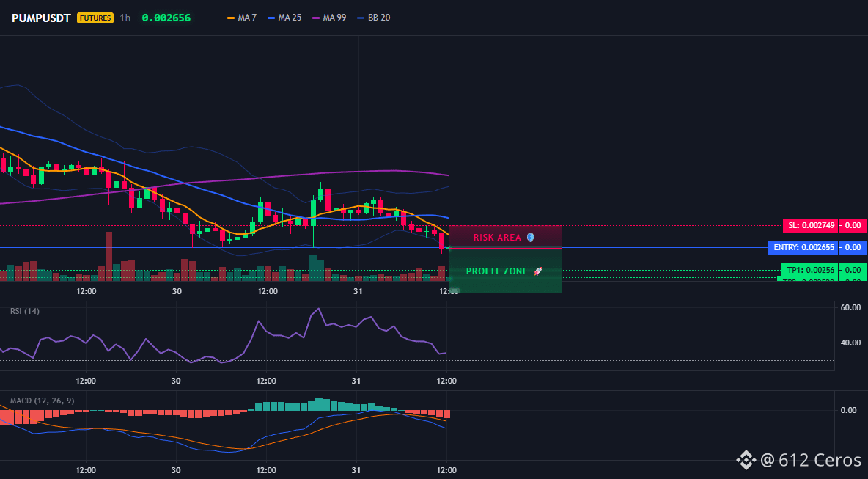
Task: Click the red RISK AREA zone
Action: 505,236
